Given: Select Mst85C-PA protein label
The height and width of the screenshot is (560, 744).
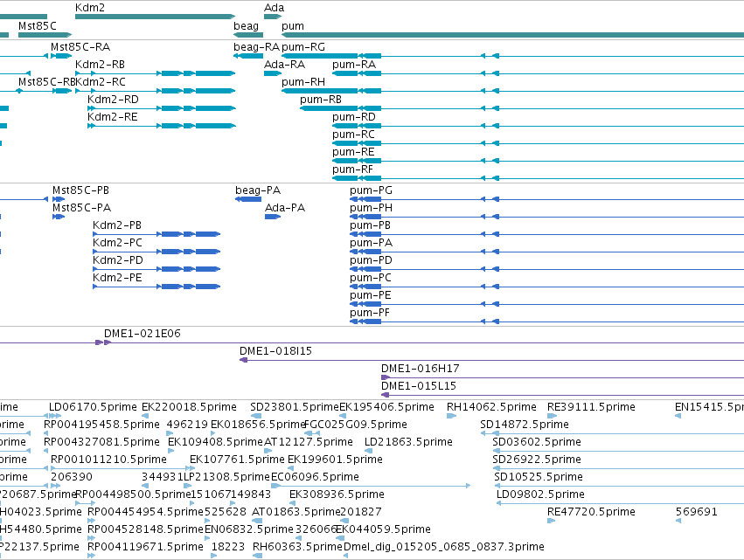Looking at the screenshot, I should (81, 208).
